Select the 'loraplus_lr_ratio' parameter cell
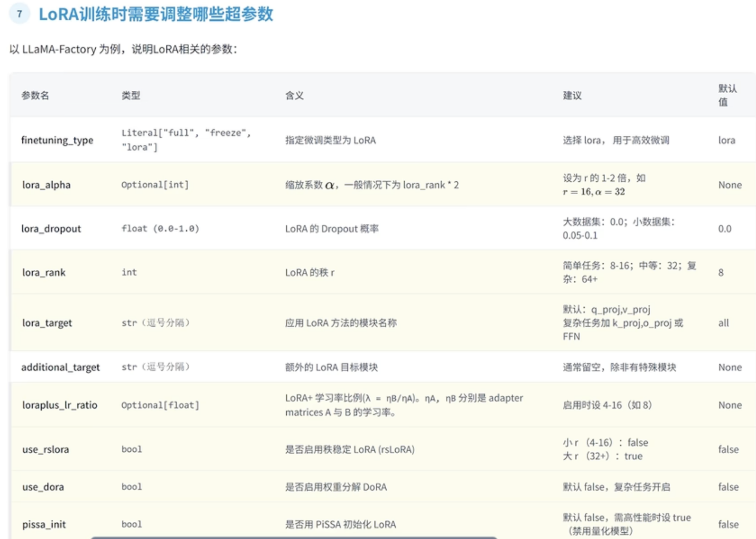This screenshot has width=756, height=539. point(60,405)
